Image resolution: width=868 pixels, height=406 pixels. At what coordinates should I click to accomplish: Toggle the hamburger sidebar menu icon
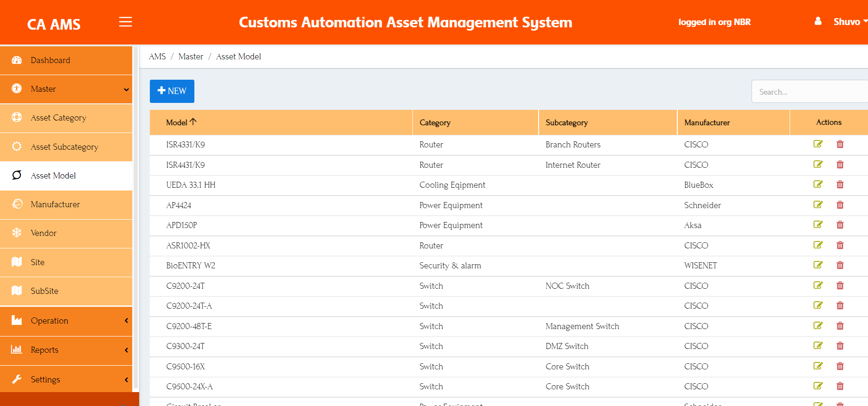coord(125,22)
